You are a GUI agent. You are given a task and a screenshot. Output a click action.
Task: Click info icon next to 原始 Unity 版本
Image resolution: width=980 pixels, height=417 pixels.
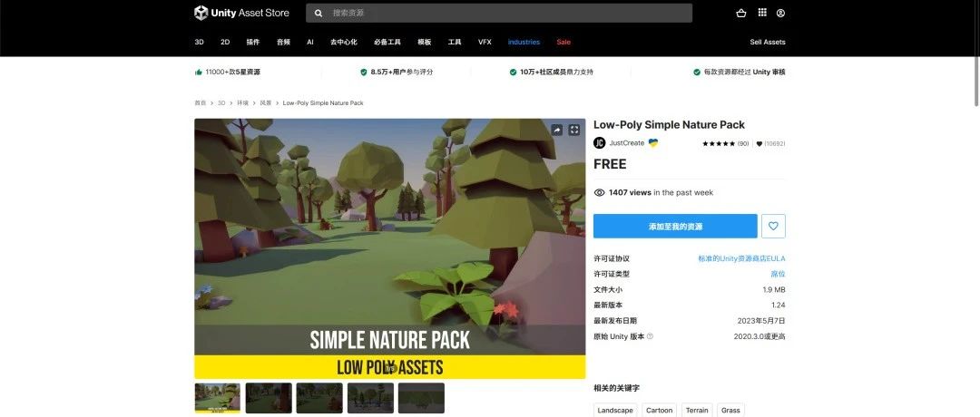tap(650, 336)
